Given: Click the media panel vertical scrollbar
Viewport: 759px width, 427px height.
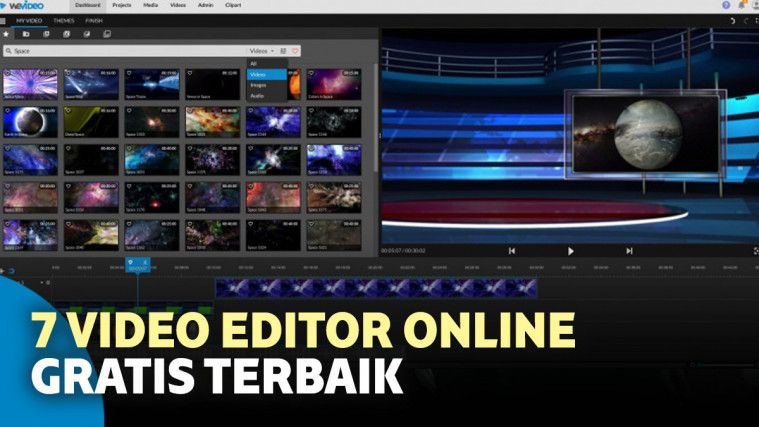Looking at the screenshot, I should coord(376,119).
